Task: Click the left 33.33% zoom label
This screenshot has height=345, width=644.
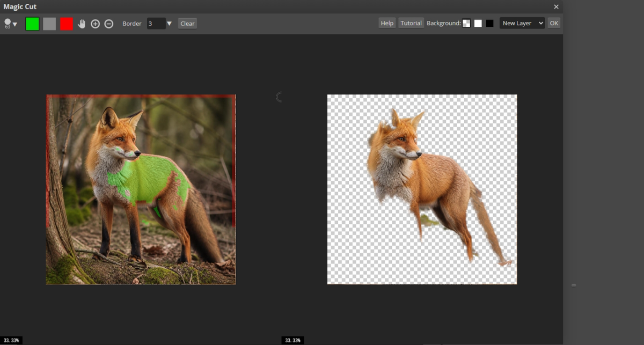Action: (x=11, y=340)
